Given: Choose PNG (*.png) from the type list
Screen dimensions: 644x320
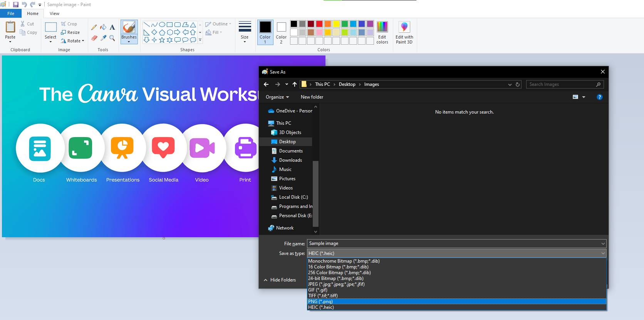Looking at the screenshot, I should click(456, 302).
